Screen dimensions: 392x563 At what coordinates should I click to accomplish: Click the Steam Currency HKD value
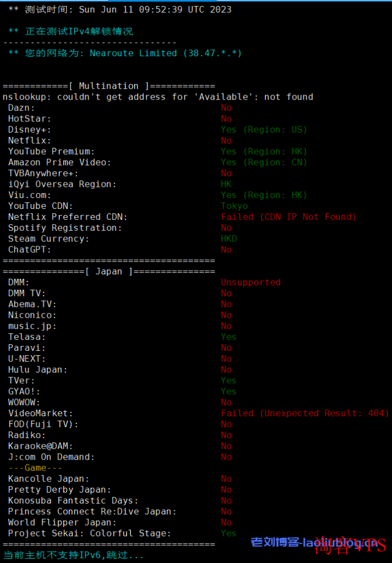click(x=229, y=239)
